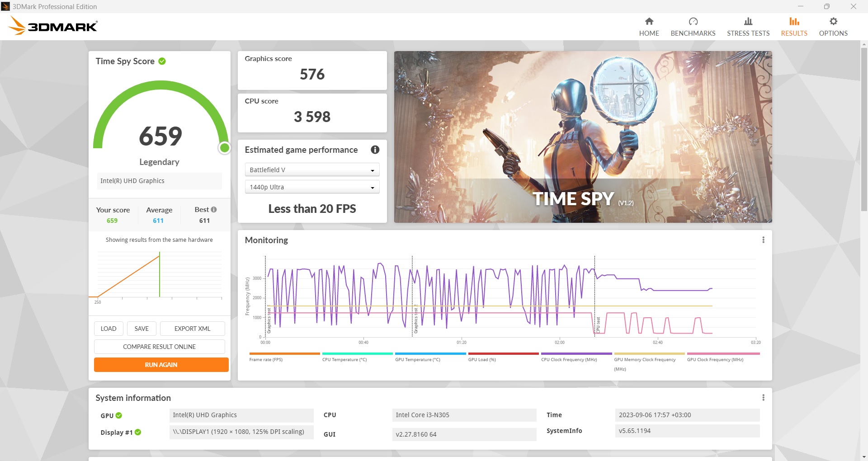
Task: Expand the Battlefield V game dropdown
Action: (312, 170)
